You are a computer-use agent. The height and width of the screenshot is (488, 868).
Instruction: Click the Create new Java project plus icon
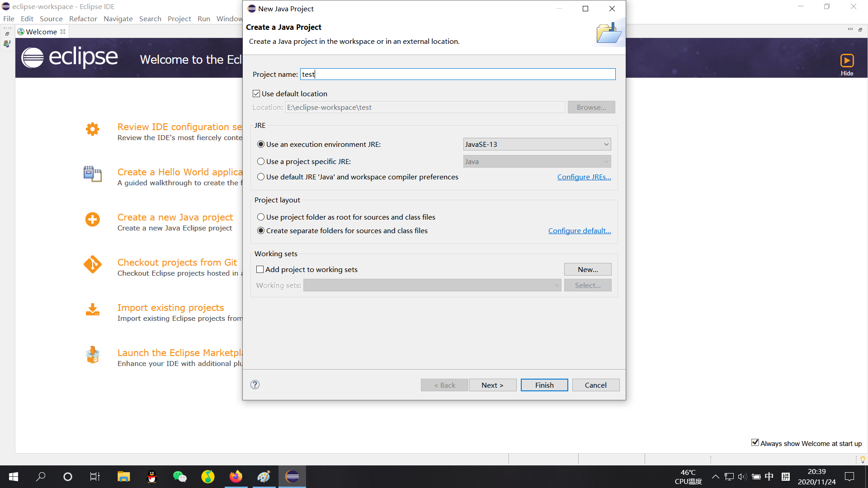[x=93, y=220]
